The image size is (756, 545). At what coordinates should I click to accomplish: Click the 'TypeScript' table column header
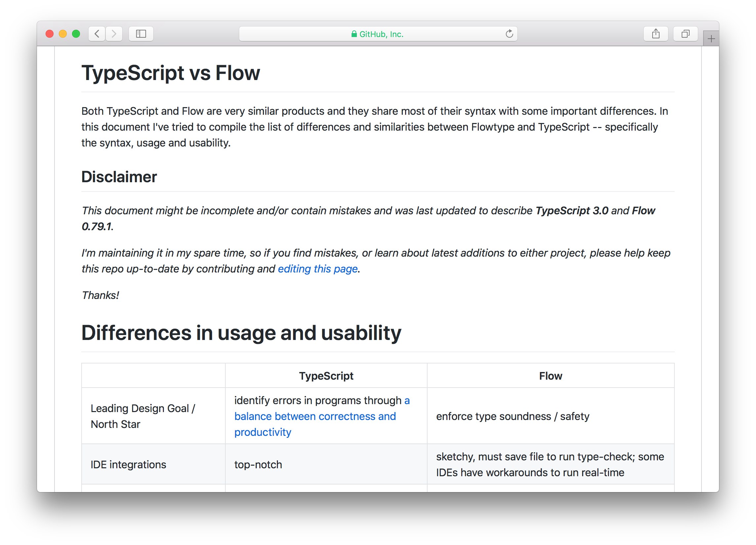[326, 376]
